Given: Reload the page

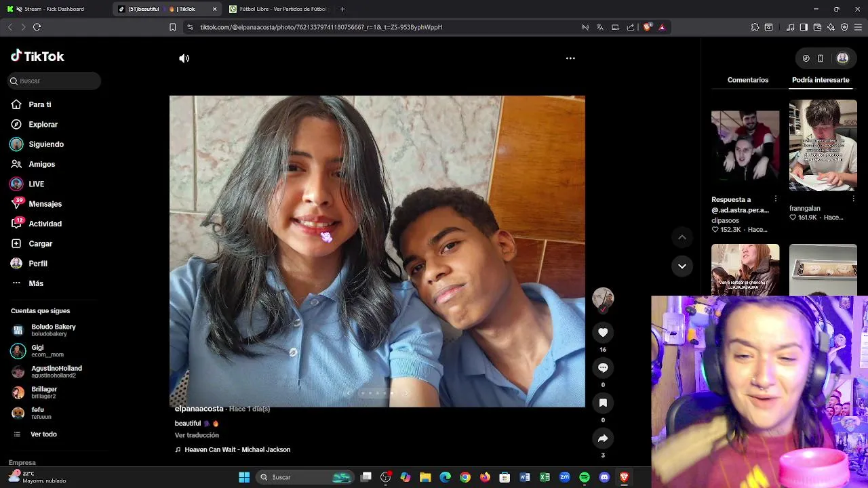Looking at the screenshot, I should click(37, 27).
